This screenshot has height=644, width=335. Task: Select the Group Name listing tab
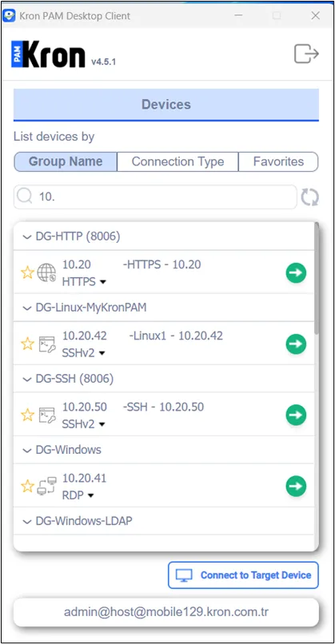pyautogui.click(x=66, y=161)
